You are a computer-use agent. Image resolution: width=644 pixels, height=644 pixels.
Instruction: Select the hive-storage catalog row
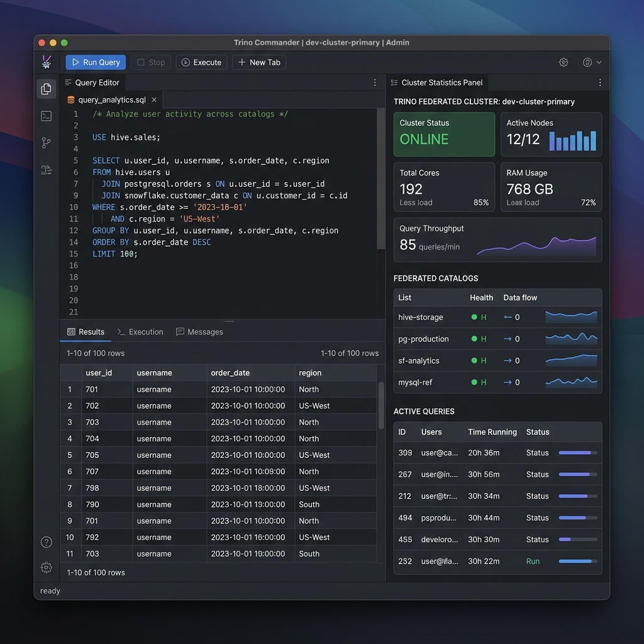pyautogui.click(x=498, y=317)
